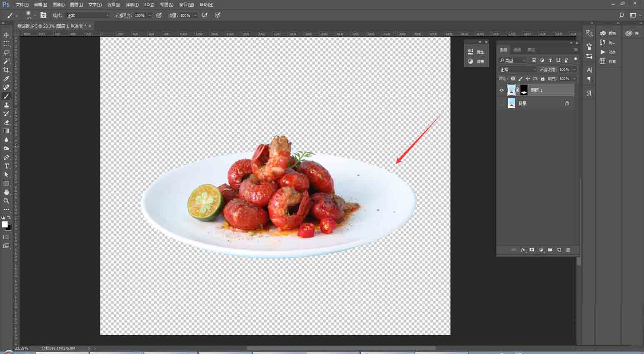Select the Lasso tool
644x354 pixels.
click(6, 53)
